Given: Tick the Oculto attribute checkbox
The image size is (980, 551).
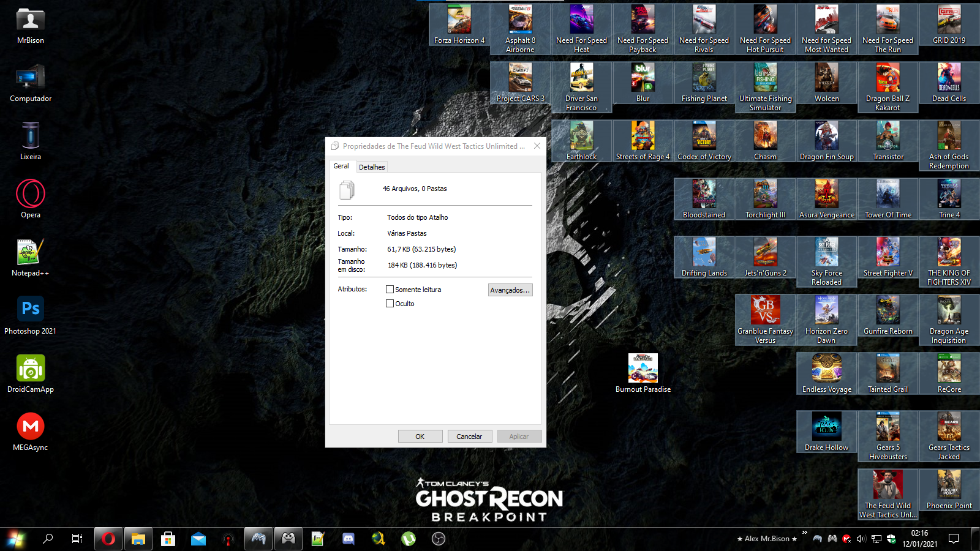Looking at the screenshot, I should tap(390, 304).
